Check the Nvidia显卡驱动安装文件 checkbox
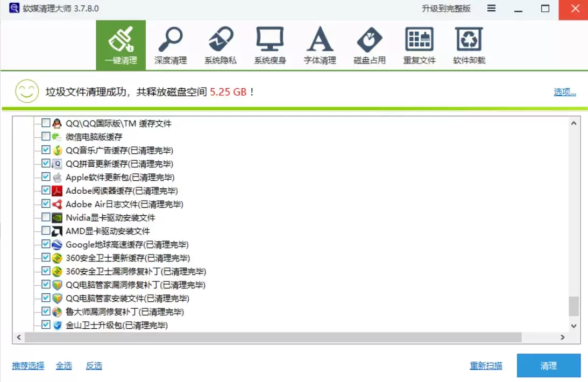The width and height of the screenshot is (588, 382). tap(46, 217)
